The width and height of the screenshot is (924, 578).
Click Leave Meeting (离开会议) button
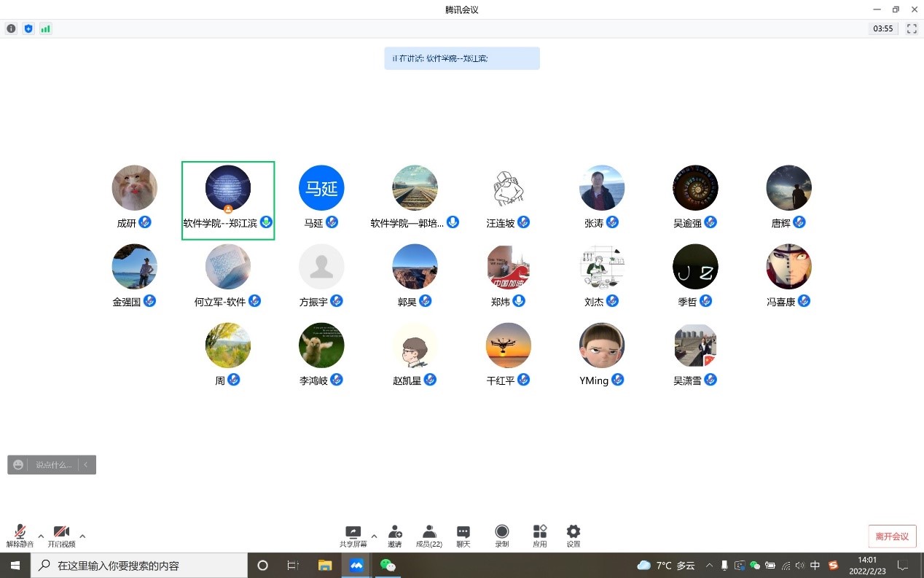892,536
